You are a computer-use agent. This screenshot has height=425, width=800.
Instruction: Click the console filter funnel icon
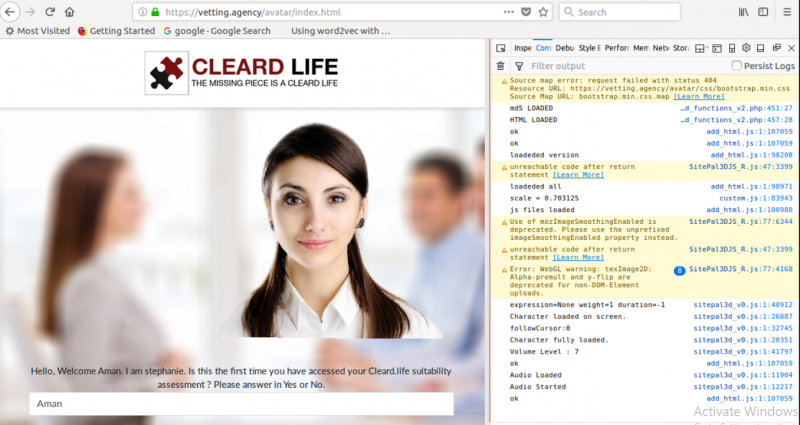[x=519, y=66]
